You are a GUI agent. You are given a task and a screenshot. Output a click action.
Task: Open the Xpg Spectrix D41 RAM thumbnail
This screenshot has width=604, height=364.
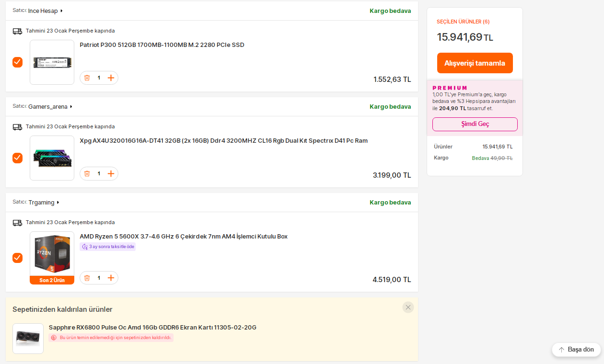[x=52, y=158]
